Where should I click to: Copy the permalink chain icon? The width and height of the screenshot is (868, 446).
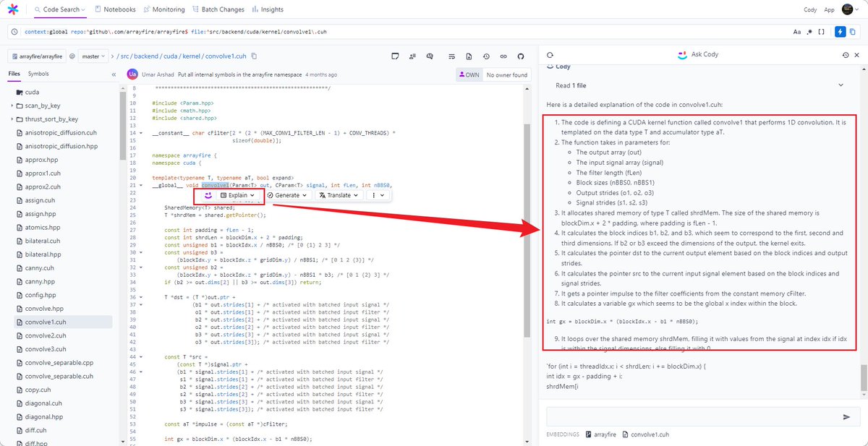pyautogui.click(x=503, y=56)
